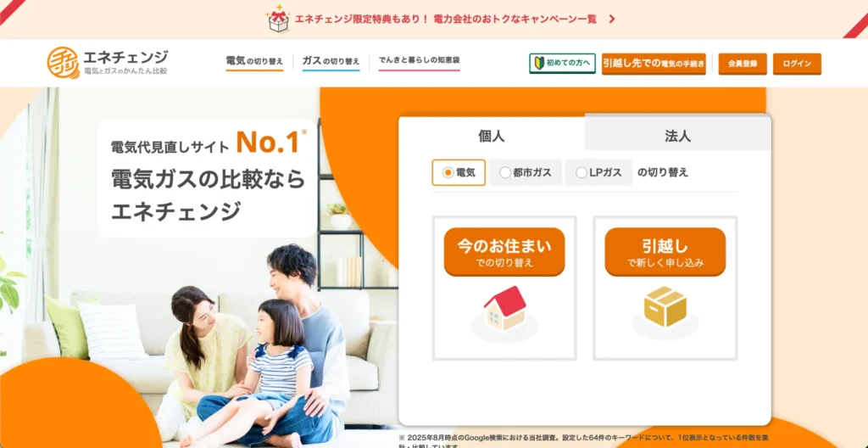Click the ログイン button
This screenshot has width=868, height=448.
pos(797,64)
